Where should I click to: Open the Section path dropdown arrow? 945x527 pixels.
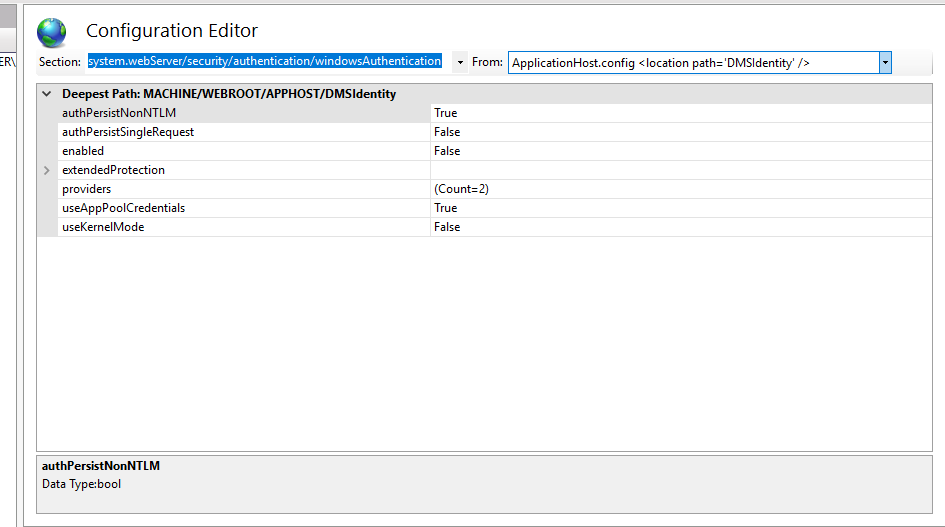(460, 63)
